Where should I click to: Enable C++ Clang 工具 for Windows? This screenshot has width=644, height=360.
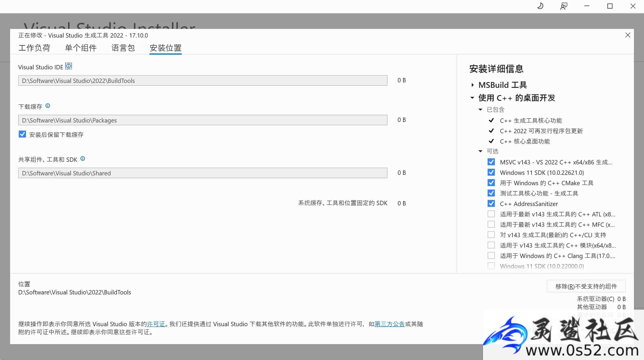tap(491, 255)
